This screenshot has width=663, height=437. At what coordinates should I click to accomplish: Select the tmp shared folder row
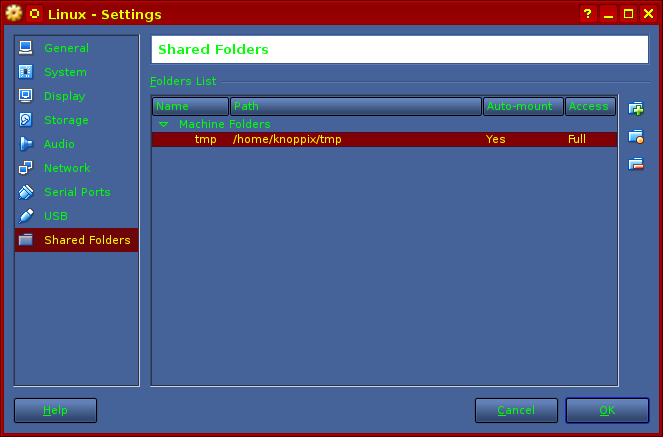(x=384, y=139)
